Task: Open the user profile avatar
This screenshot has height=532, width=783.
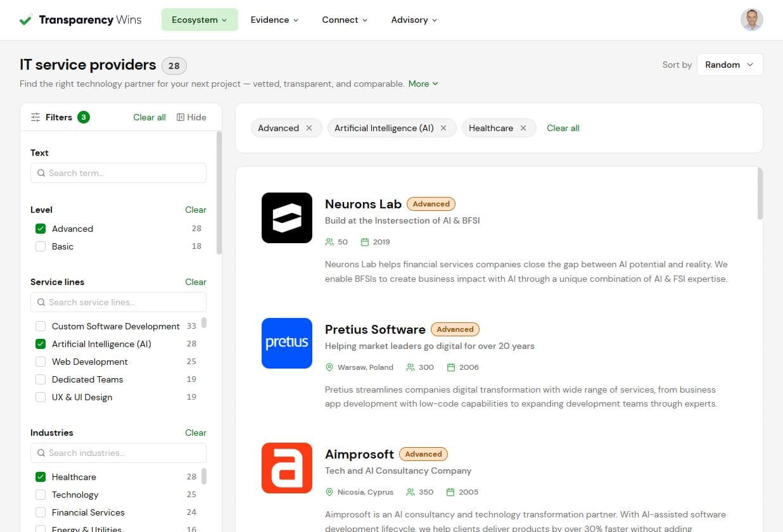Action: (x=751, y=20)
